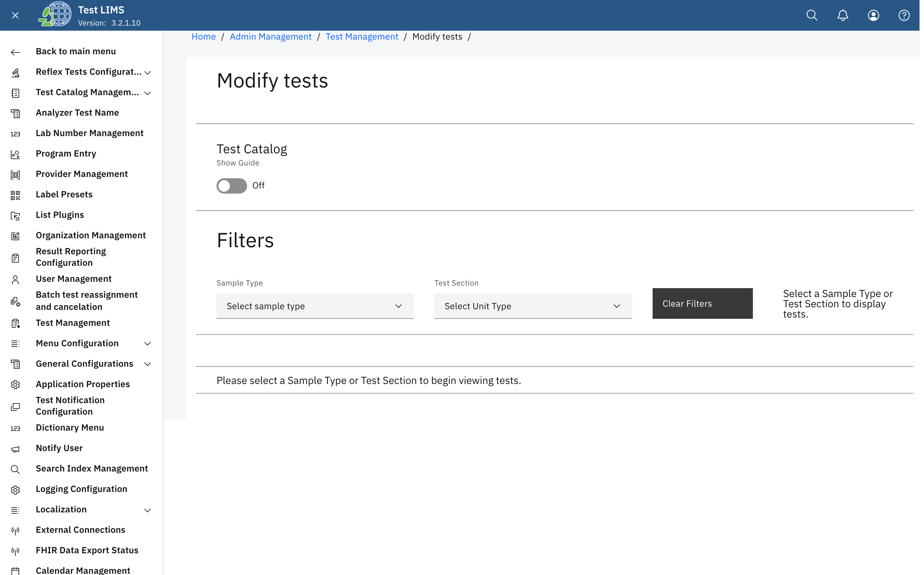
Task: Click the Batch test reassignment icon
Action: [15, 302]
